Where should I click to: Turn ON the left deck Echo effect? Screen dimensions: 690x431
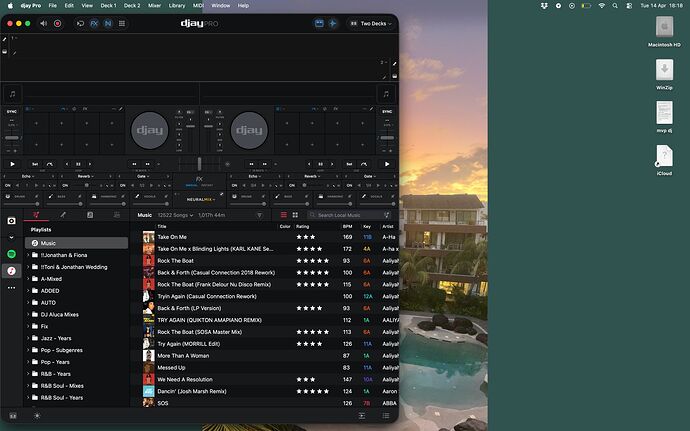coord(7,185)
